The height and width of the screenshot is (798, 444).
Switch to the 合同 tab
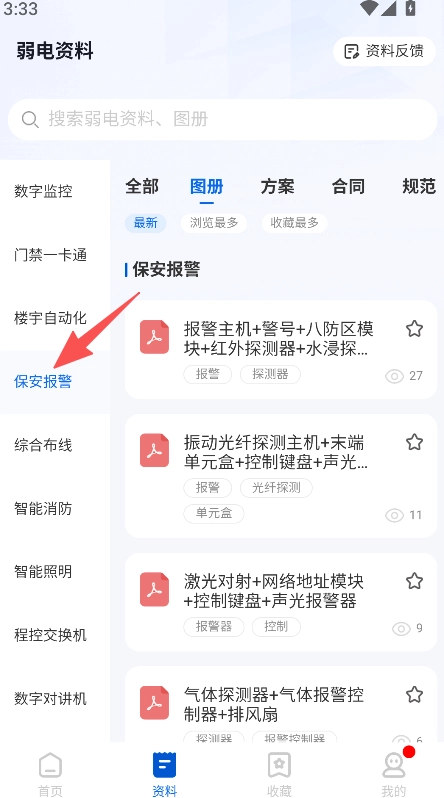348,187
